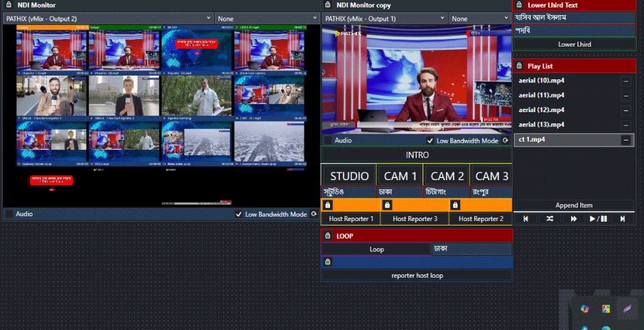This screenshot has width=644, height=330.
Task: Click the Append Item button
Action: tap(574, 205)
